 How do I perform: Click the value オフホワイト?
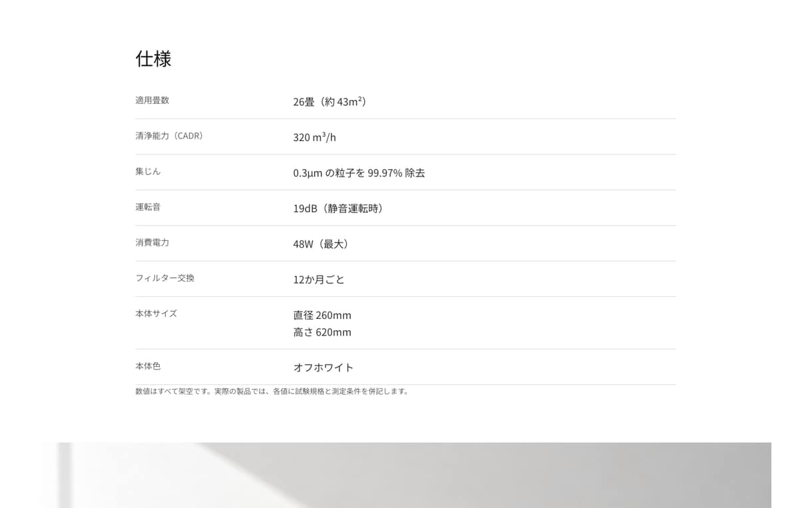(x=323, y=368)
